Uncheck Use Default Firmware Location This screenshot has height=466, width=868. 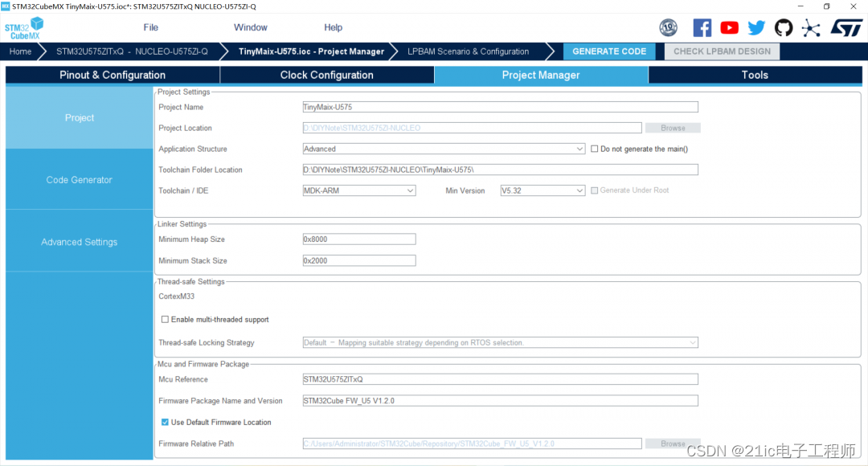[x=165, y=423]
